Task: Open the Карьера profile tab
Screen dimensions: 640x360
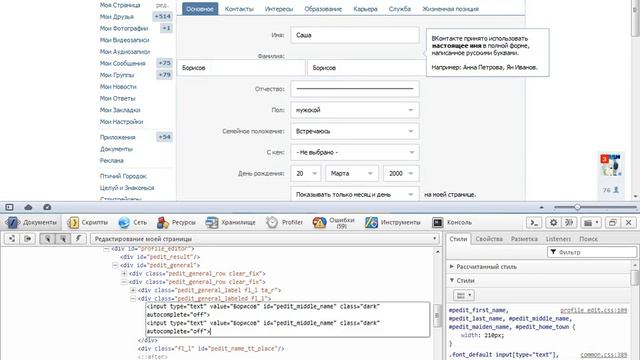Action: [365, 9]
